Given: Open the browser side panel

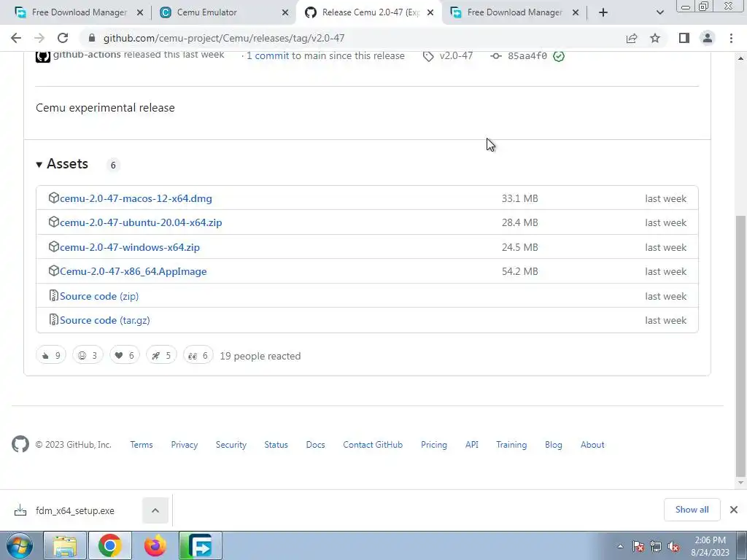Looking at the screenshot, I should click(x=684, y=38).
